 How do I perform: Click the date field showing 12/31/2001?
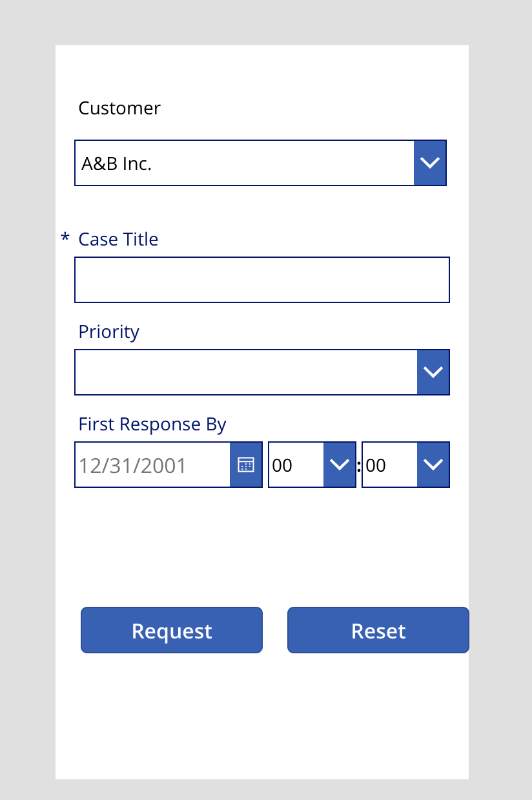[x=152, y=465]
